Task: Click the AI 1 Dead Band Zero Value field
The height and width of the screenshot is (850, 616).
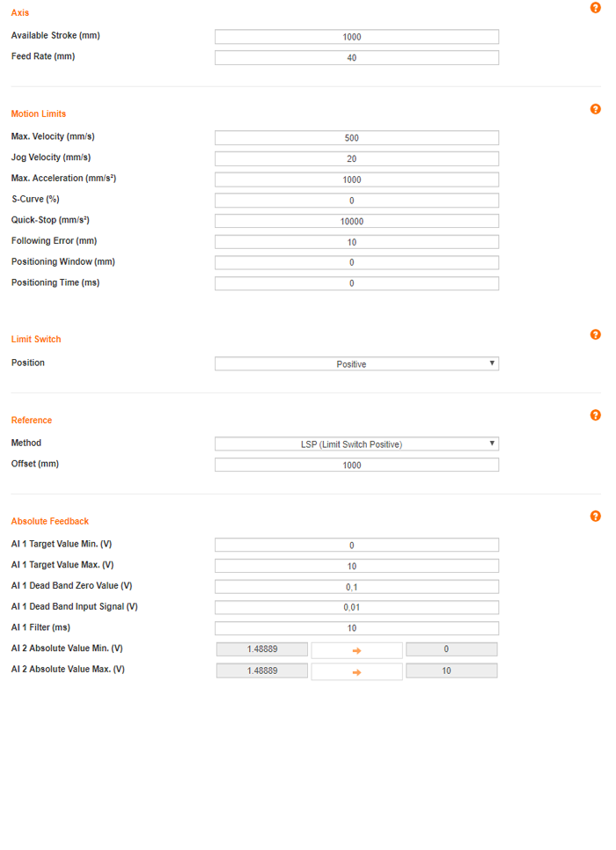Action: tap(356, 587)
